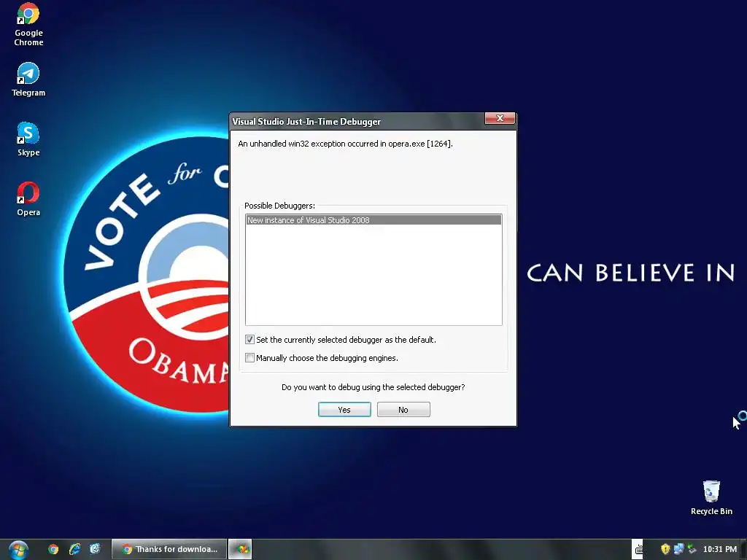
Task: Close the Just-In-Time Debugger dialog
Action: (x=500, y=119)
